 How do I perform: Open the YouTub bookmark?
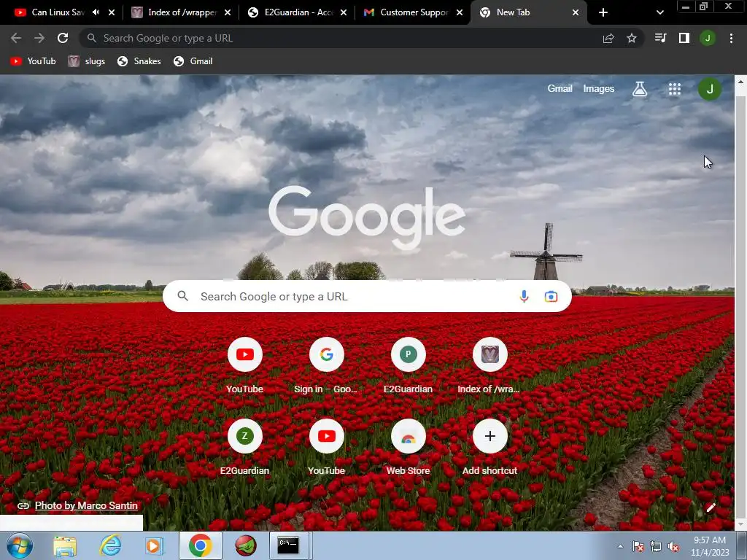pos(33,61)
